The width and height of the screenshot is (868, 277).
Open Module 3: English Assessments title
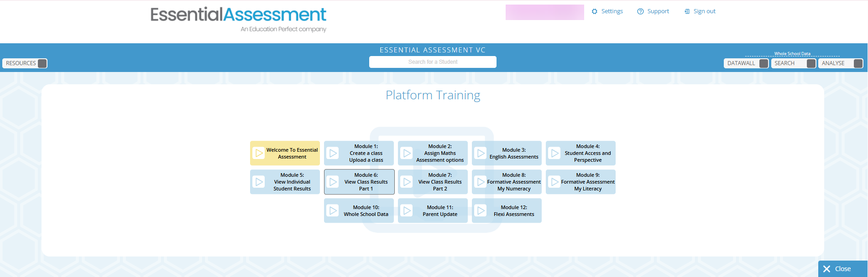point(514,153)
